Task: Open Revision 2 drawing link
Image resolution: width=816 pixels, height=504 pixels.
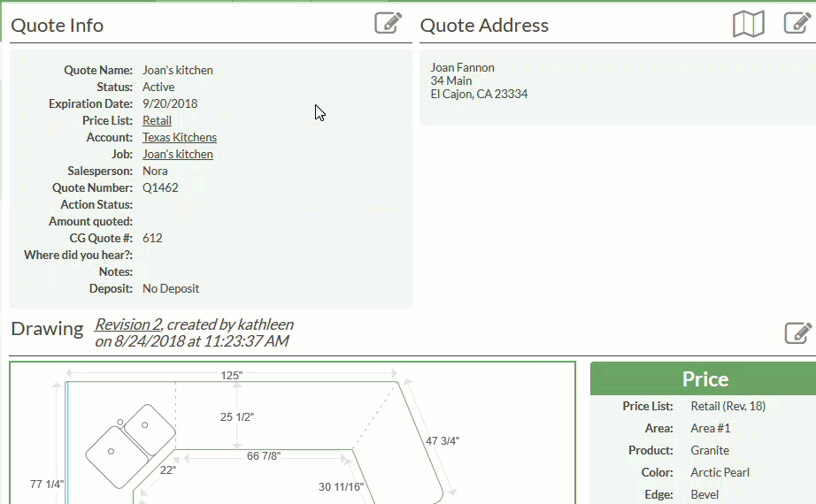Action: (128, 325)
